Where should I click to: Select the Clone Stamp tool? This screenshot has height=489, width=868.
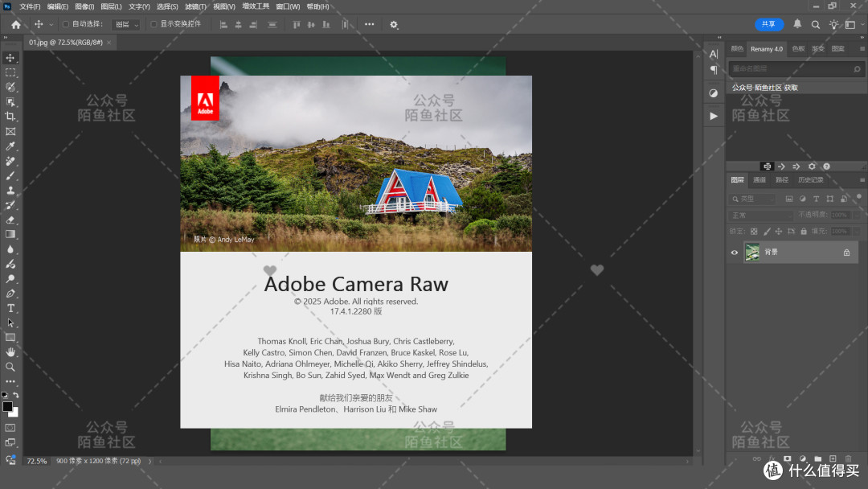pyautogui.click(x=10, y=191)
